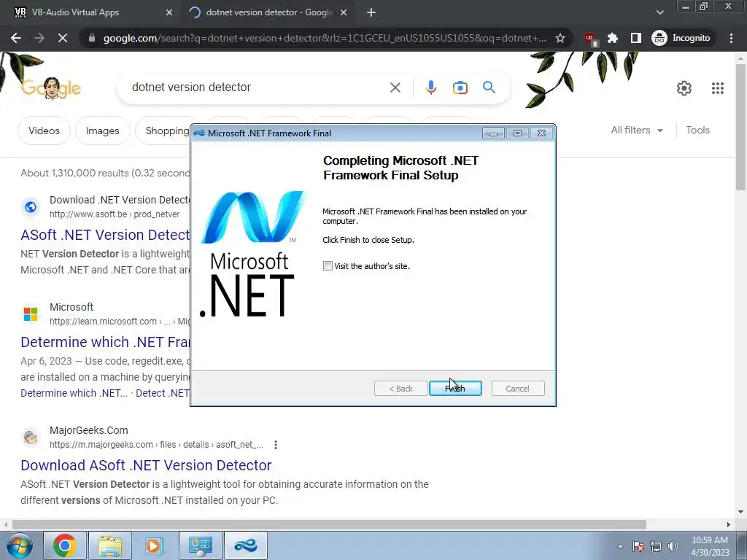Open the Extensions puzzle-piece menu
747x560 pixels.
pyautogui.click(x=613, y=38)
